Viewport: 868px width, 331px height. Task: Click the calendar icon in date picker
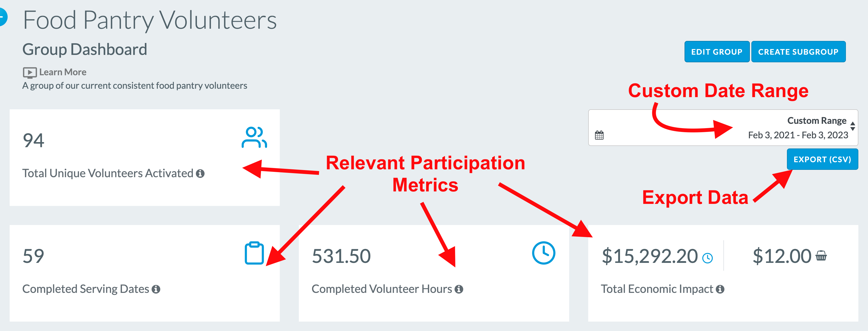pyautogui.click(x=599, y=135)
